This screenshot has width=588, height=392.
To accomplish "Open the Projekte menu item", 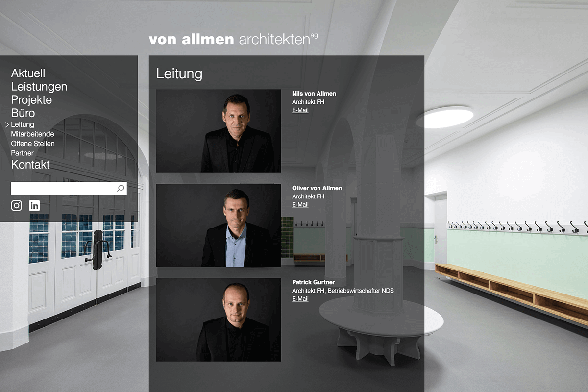I will (31, 100).
